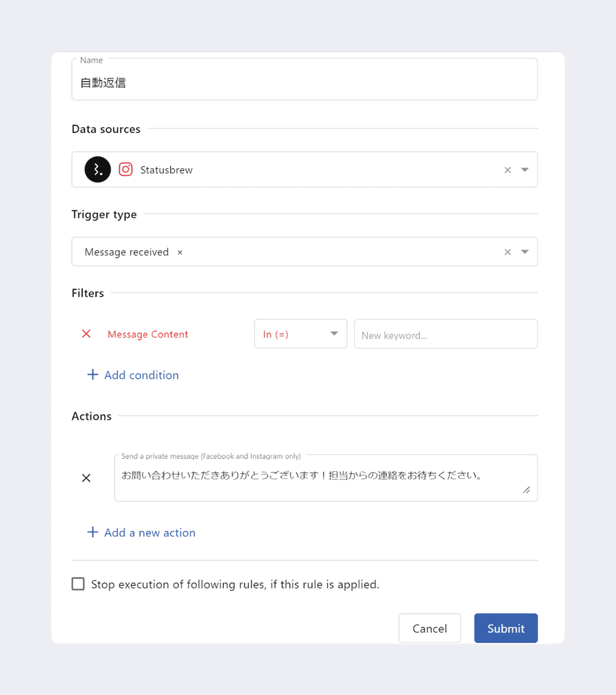This screenshot has width=616, height=695.
Task: Click the plus icon for new action
Action: (x=92, y=532)
